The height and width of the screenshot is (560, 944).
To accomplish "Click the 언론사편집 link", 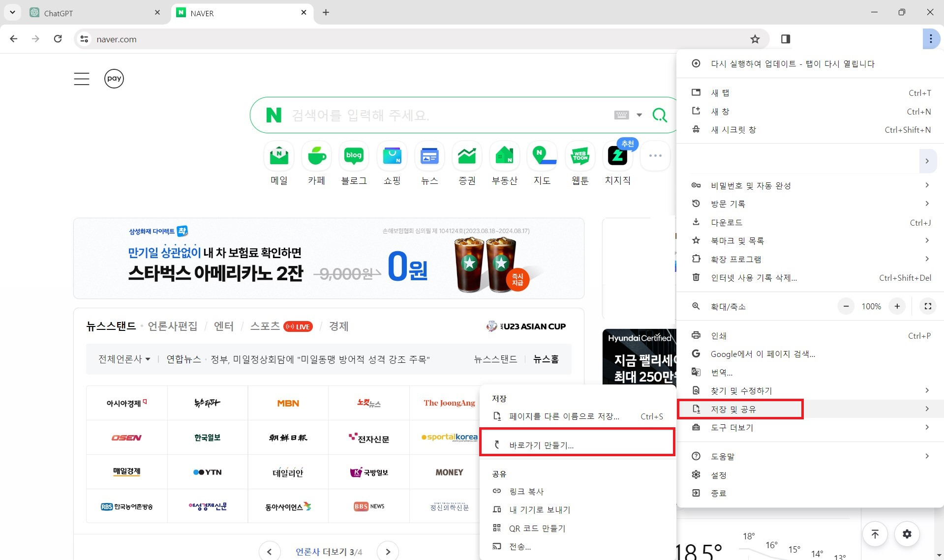I will click(173, 326).
